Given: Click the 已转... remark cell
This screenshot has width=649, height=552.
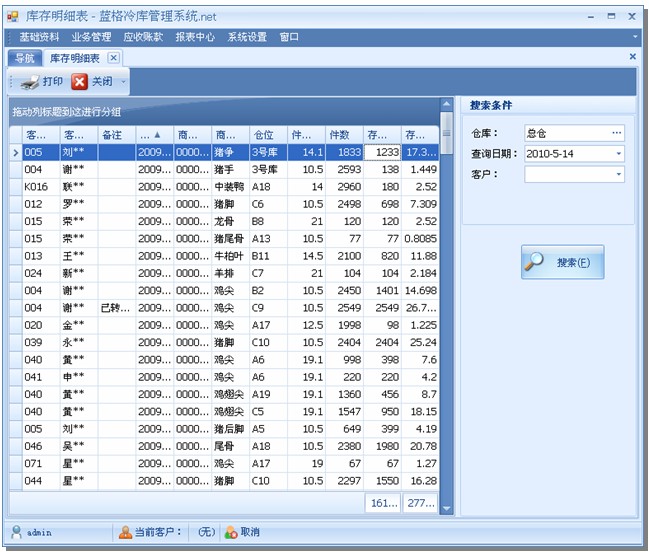Looking at the screenshot, I should 117,308.
